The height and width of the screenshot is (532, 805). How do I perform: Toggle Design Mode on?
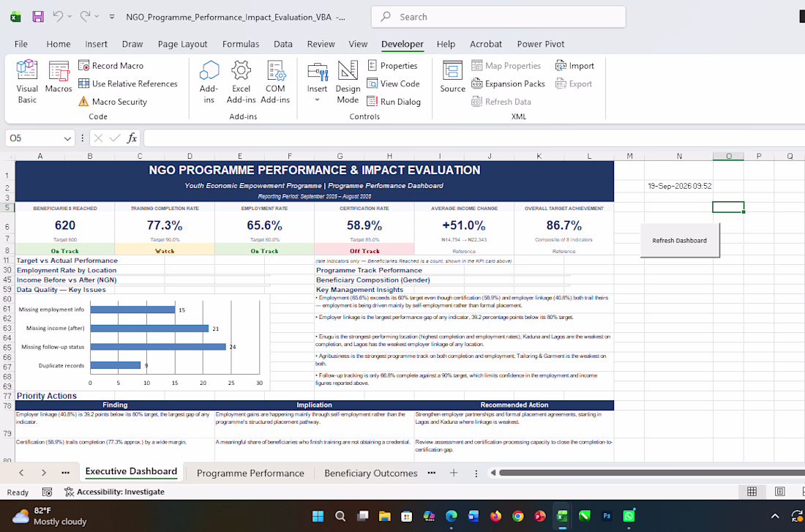[x=348, y=82]
